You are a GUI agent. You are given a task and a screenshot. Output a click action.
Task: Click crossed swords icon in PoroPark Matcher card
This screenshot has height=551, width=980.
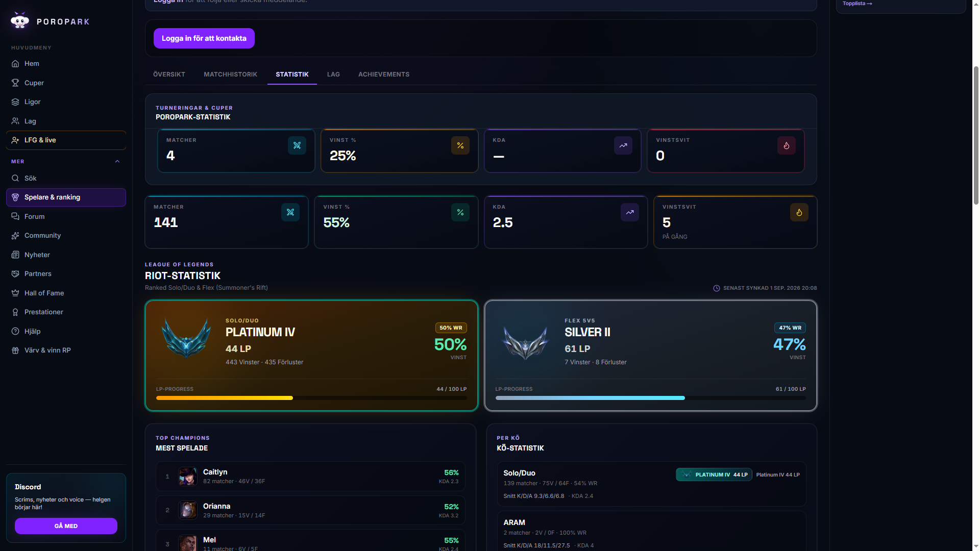pyautogui.click(x=297, y=145)
